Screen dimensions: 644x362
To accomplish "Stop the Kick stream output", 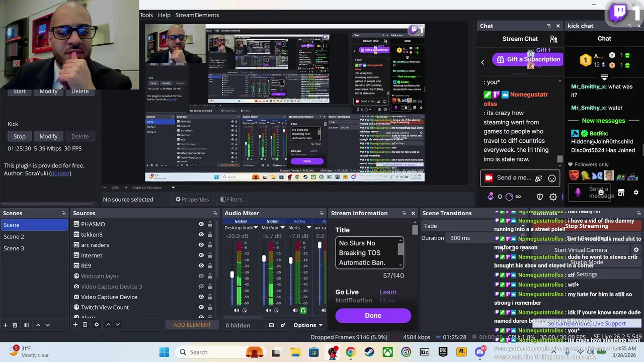I will coord(20,136).
